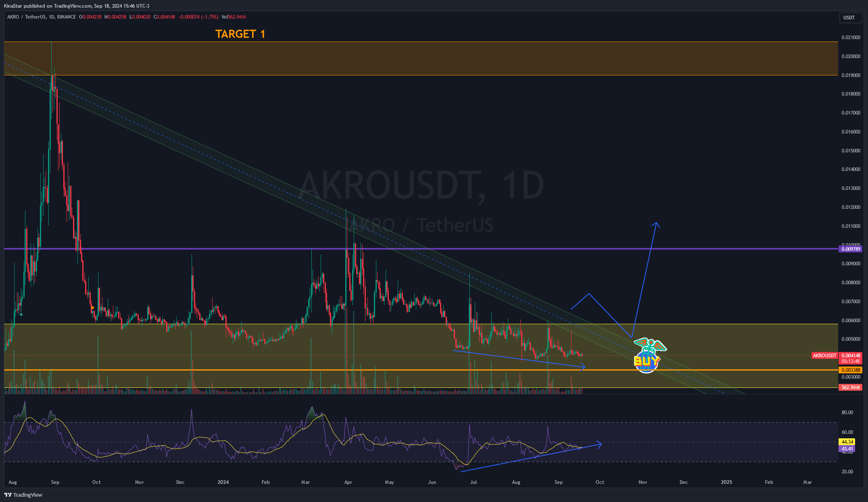Select the purple horizontal line at 0.009789
The image size is (868, 502).
tap(421, 249)
